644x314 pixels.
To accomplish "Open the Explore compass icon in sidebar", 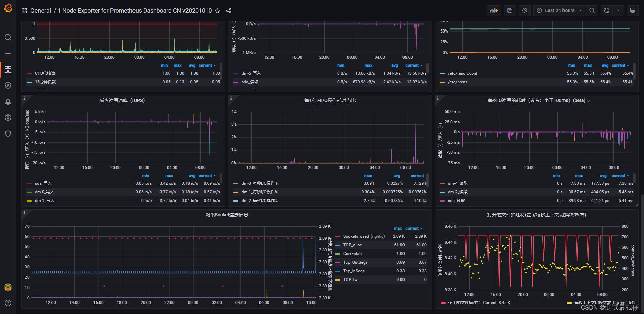I will tap(8, 85).
